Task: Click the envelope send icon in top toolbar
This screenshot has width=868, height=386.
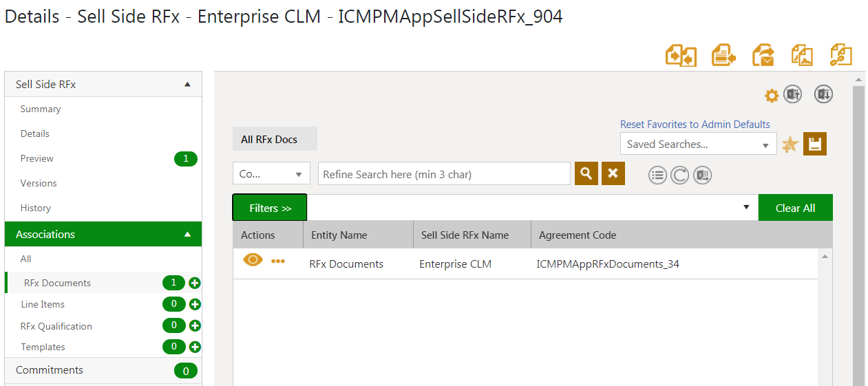Action: tap(763, 55)
